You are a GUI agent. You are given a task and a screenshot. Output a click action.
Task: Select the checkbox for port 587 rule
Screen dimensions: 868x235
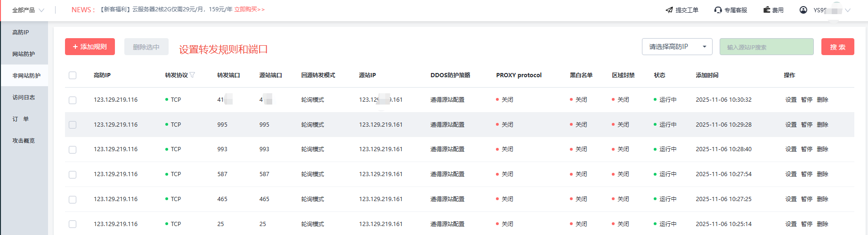[73, 175]
